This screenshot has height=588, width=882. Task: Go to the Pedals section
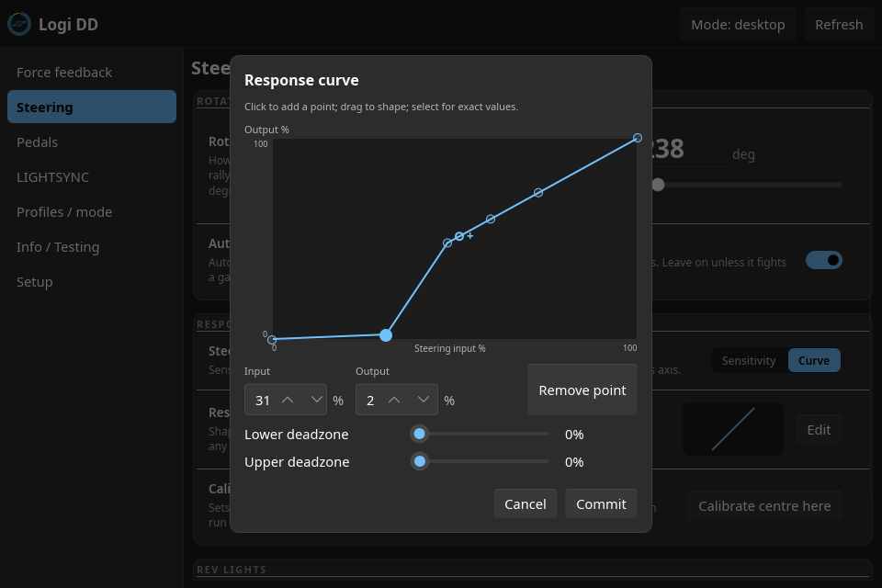pos(92,141)
